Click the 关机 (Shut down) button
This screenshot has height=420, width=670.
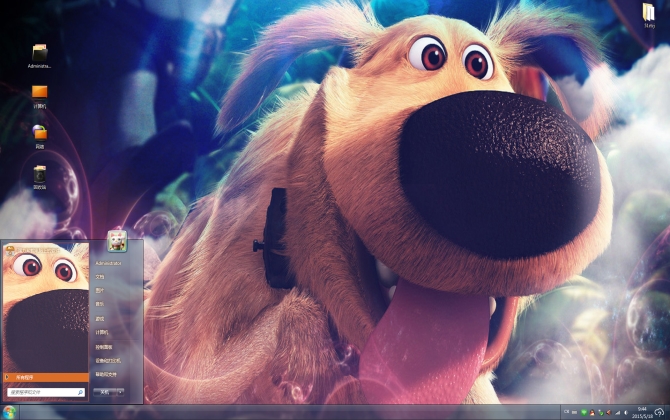click(x=105, y=392)
